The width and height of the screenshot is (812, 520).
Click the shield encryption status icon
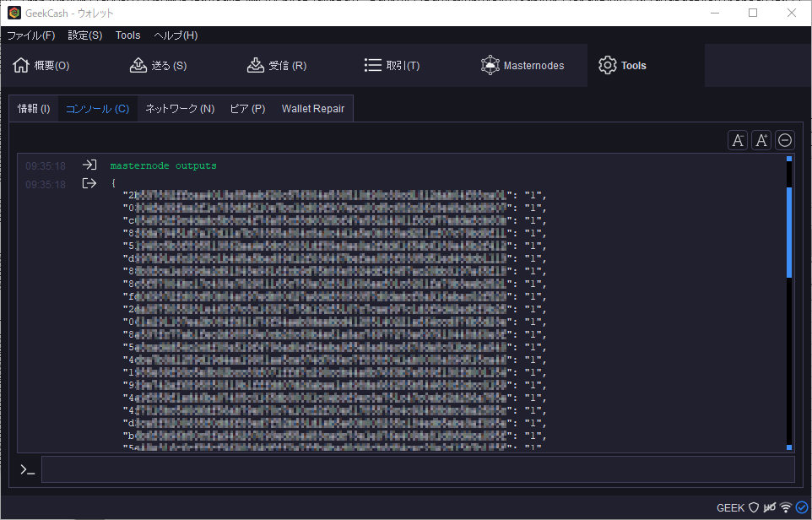(x=754, y=507)
